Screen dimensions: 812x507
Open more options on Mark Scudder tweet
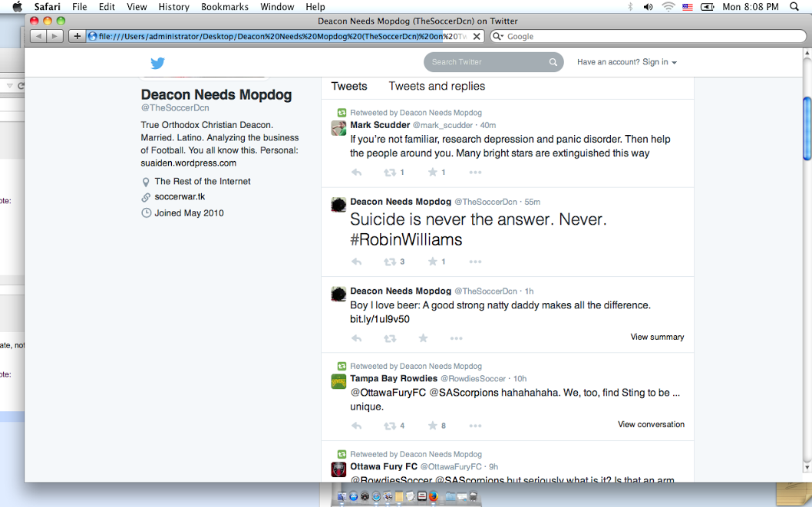tap(475, 173)
